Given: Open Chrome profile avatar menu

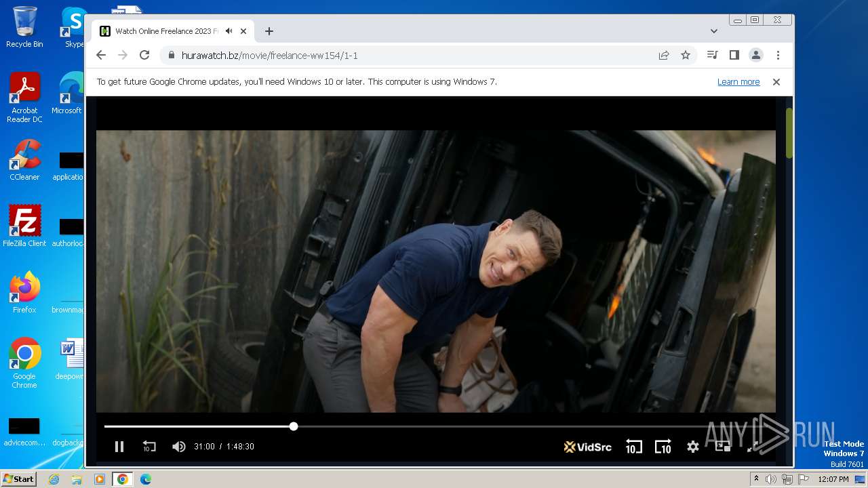Looking at the screenshot, I should 755,56.
